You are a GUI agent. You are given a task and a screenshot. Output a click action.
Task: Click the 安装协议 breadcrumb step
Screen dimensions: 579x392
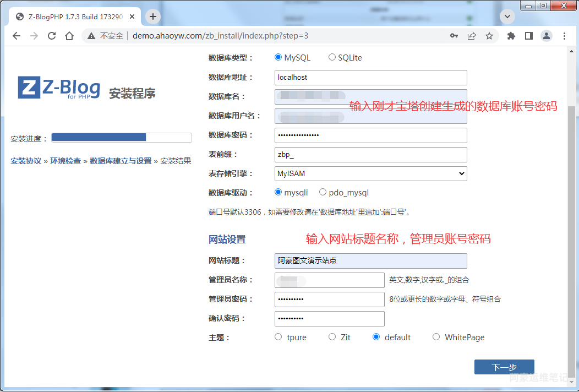[x=26, y=161]
